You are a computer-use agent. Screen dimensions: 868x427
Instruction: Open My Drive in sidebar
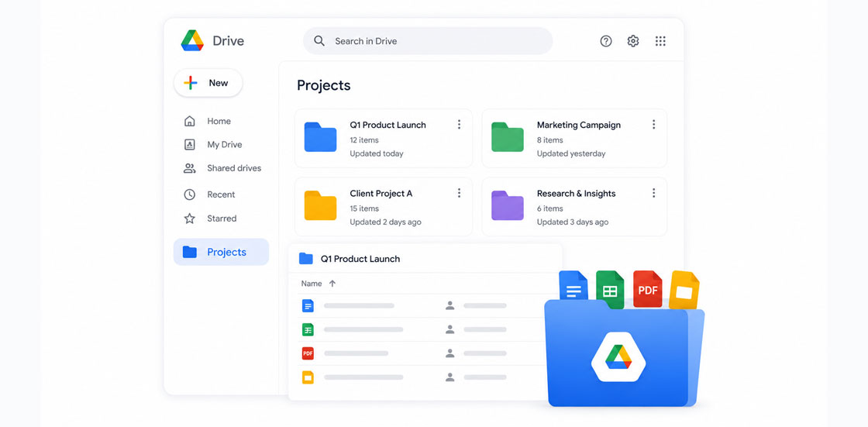tap(224, 145)
